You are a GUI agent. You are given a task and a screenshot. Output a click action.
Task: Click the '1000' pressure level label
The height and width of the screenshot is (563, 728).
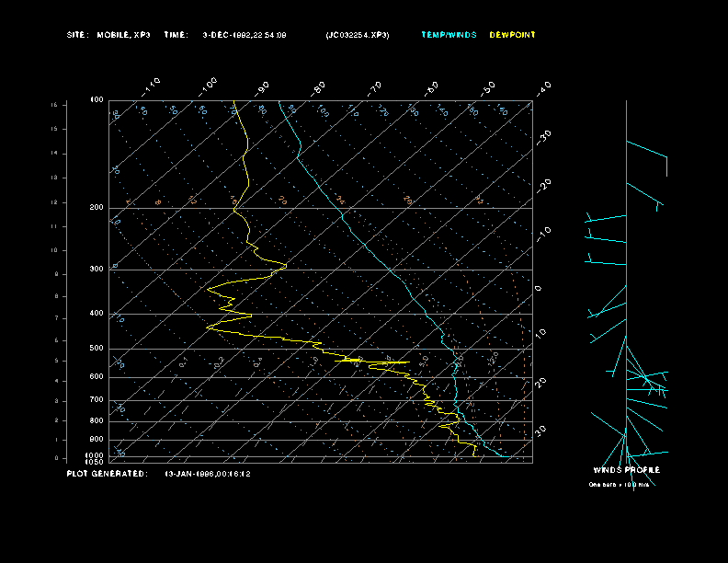95,455
